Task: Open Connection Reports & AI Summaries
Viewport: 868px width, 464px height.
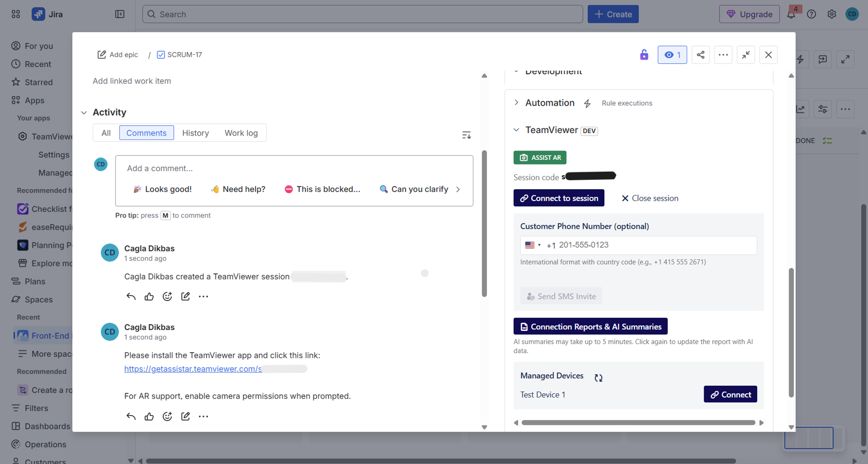Action: (590, 326)
